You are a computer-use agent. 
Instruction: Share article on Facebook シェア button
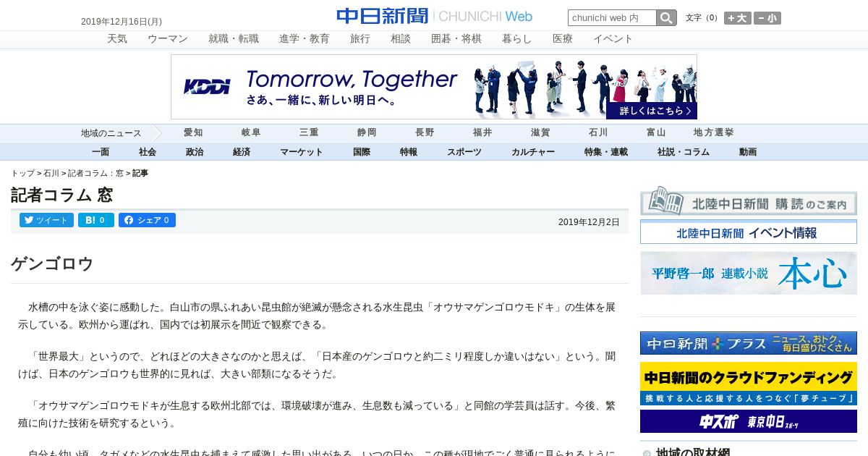(x=147, y=220)
